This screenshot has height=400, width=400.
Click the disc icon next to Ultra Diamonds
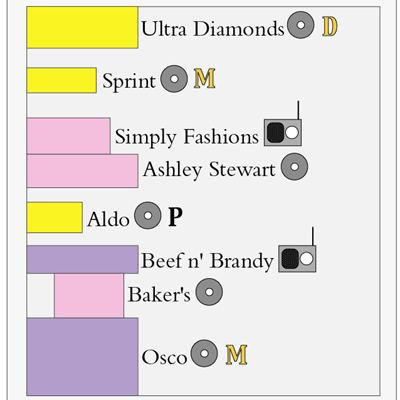(301, 25)
